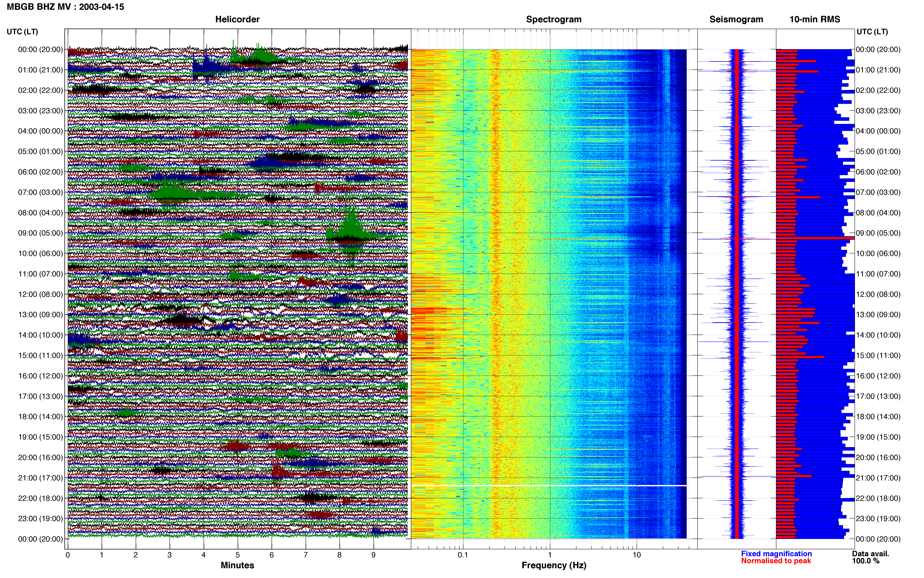
Task: Click the '9' tick on the Minutes axis
Action: point(373,555)
